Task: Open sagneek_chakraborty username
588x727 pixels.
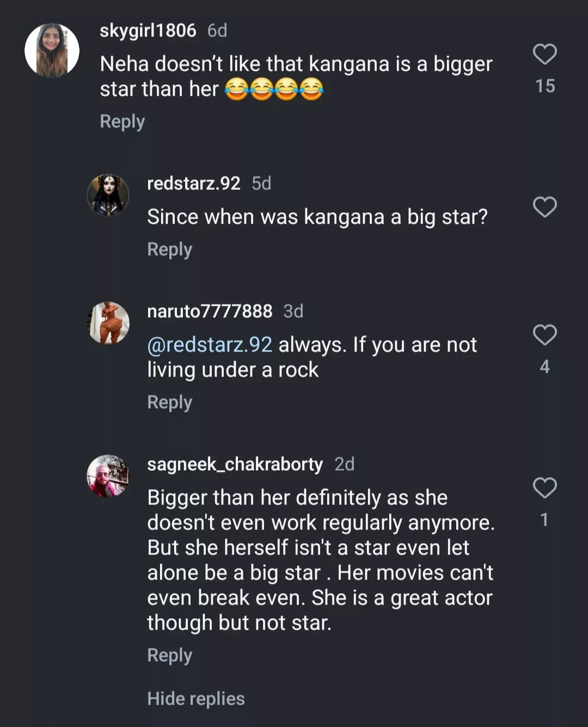Action: click(x=235, y=464)
